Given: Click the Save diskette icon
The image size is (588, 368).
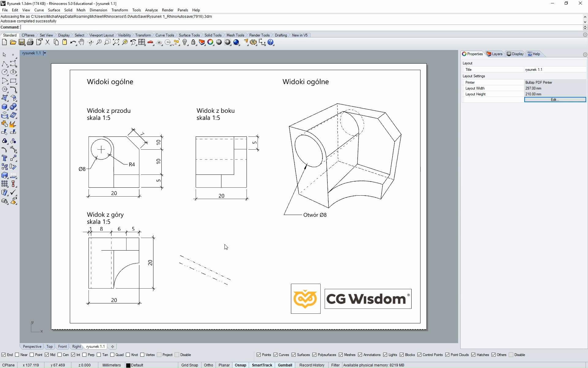Looking at the screenshot, I should [22, 42].
